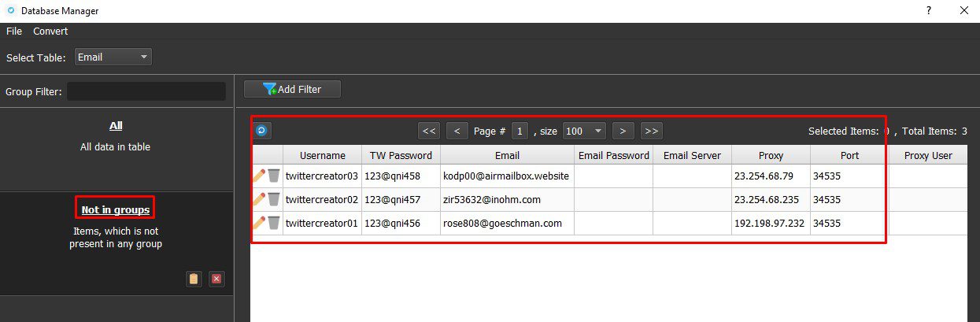
Task: Open the Select Table dropdown
Action: click(x=113, y=57)
